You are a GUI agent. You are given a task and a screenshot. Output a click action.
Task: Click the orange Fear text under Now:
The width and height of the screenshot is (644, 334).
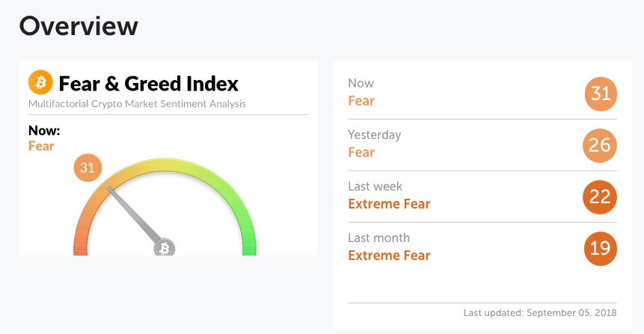coord(41,146)
